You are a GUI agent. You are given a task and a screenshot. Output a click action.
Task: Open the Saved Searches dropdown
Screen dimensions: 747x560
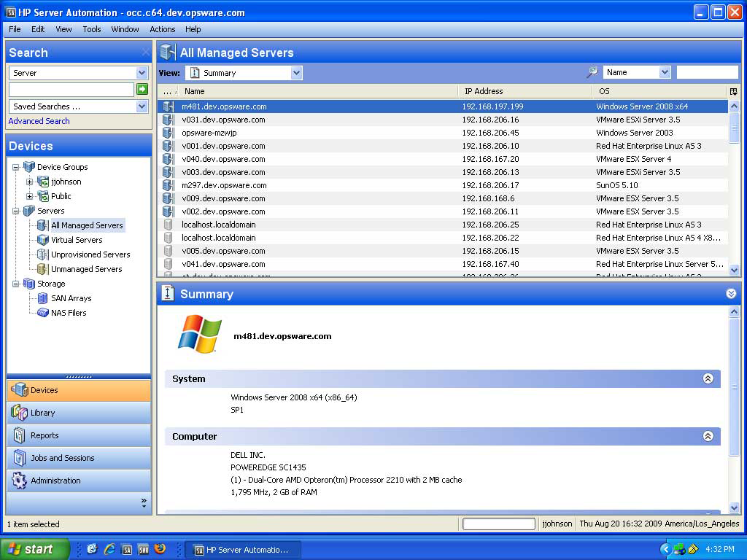coord(142,106)
